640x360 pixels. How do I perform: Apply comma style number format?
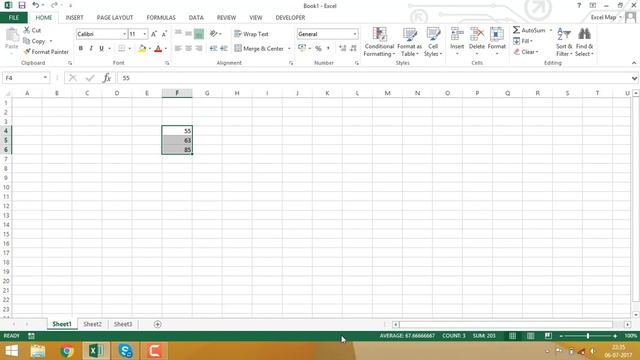(328, 48)
